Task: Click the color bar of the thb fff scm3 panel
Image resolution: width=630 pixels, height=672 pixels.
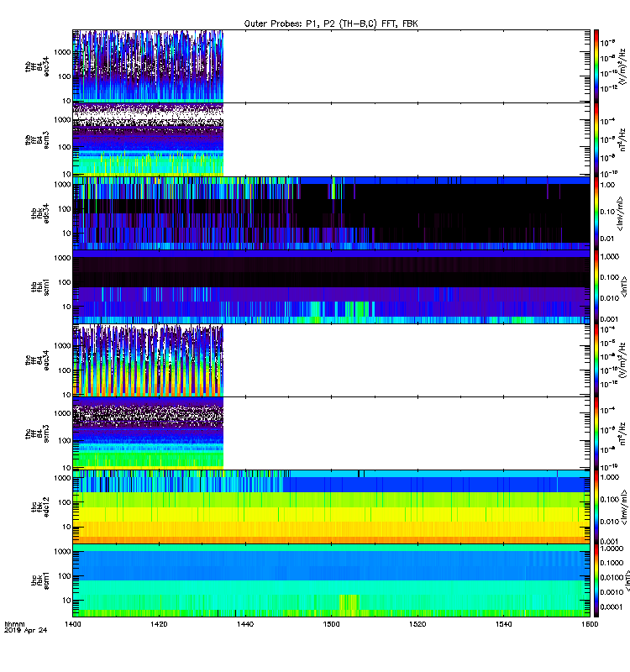Action: [596, 139]
